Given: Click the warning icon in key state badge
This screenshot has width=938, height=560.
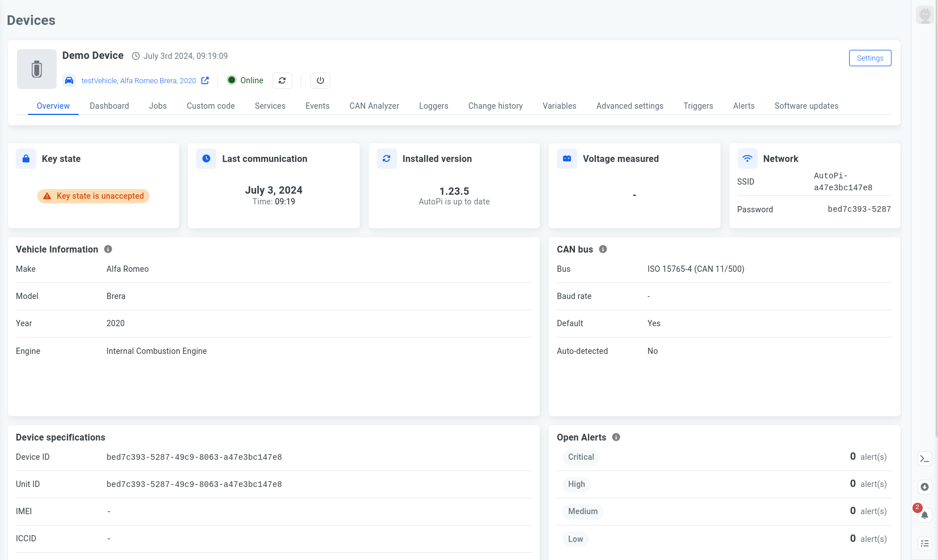Looking at the screenshot, I should (47, 196).
